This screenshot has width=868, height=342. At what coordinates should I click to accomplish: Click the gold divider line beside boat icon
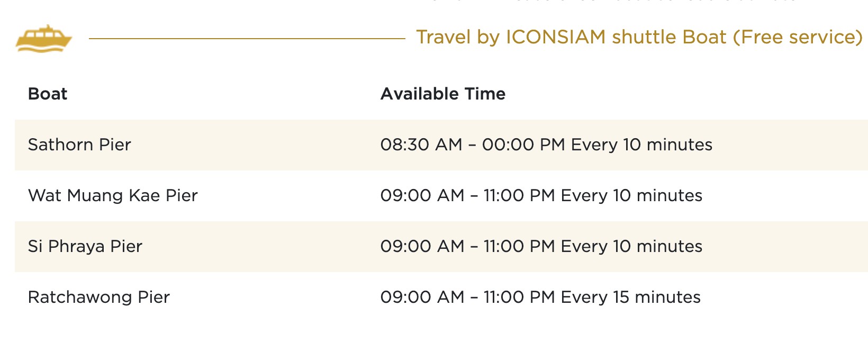[247, 38]
